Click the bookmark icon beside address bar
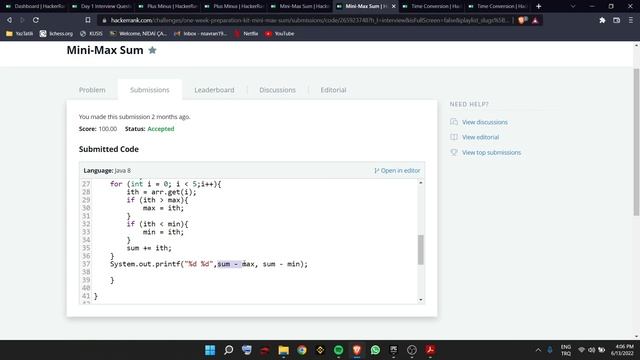This screenshot has height=360, width=640. tap(88, 20)
